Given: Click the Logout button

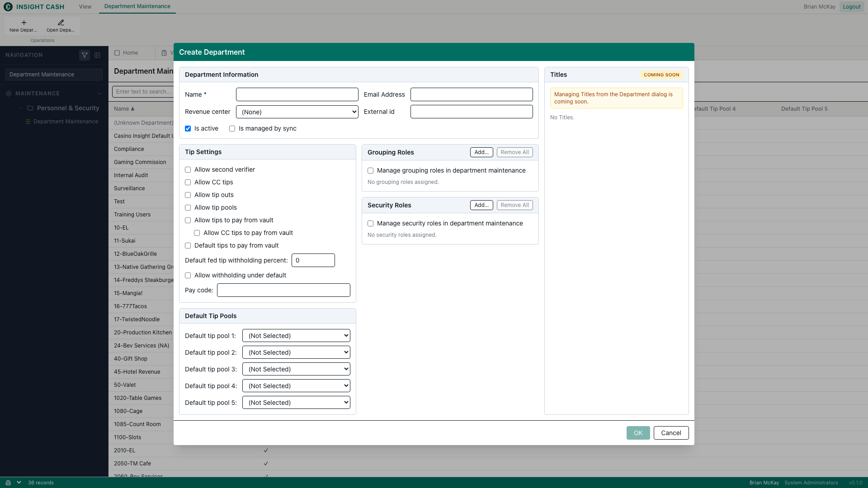Looking at the screenshot, I should point(851,7).
